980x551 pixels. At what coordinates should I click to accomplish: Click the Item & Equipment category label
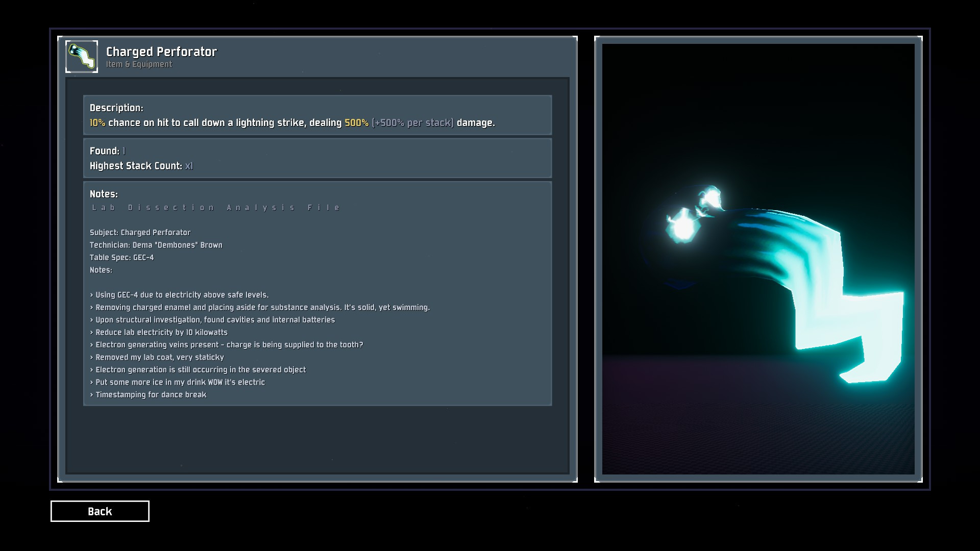point(139,64)
